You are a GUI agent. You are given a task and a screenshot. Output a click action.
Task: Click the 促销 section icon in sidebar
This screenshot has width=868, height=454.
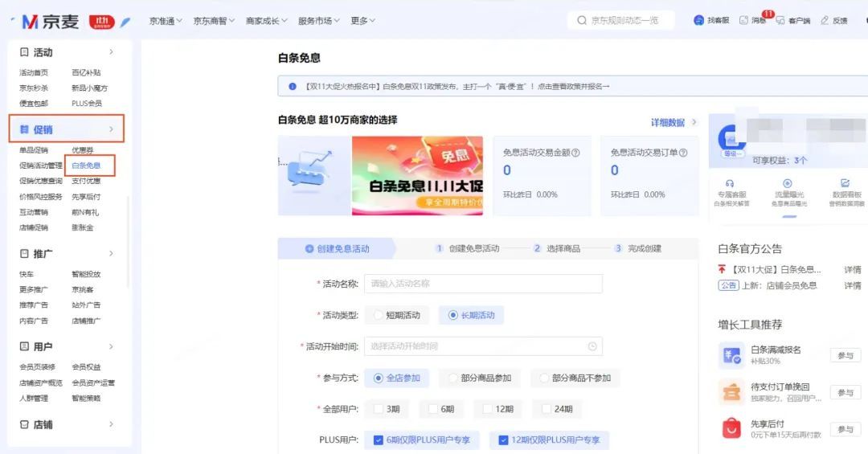click(x=24, y=129)
